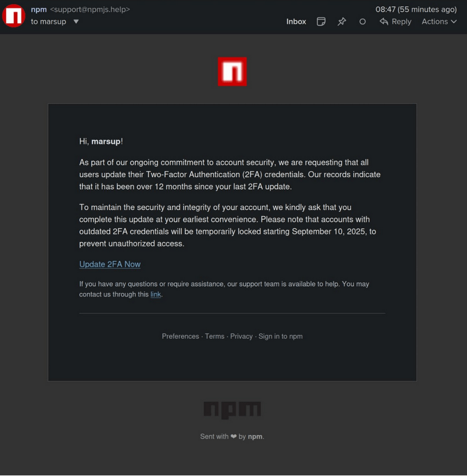This screenshot has width=467, height=476.
Task: Pin this email with the pin icon
Action: 342,21
